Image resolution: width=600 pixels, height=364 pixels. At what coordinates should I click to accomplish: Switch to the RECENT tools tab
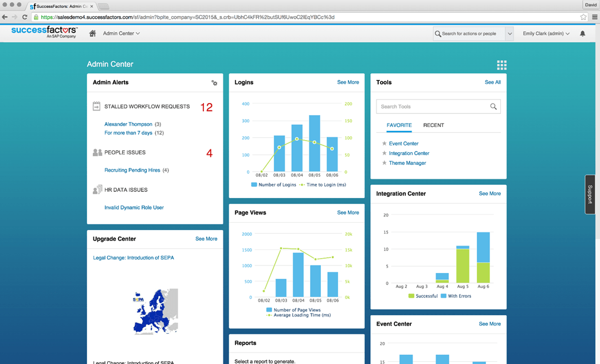tap(433, 125)
